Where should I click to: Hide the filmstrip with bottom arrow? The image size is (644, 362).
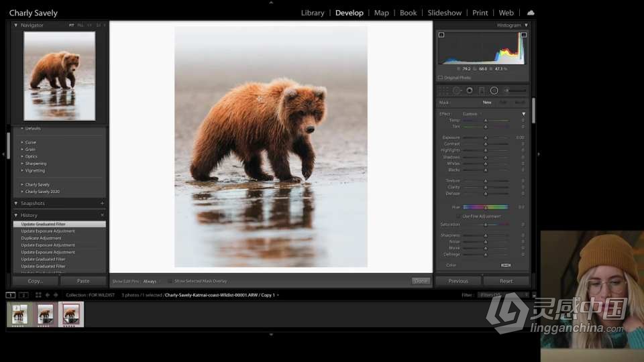click(x=271, y=335)
